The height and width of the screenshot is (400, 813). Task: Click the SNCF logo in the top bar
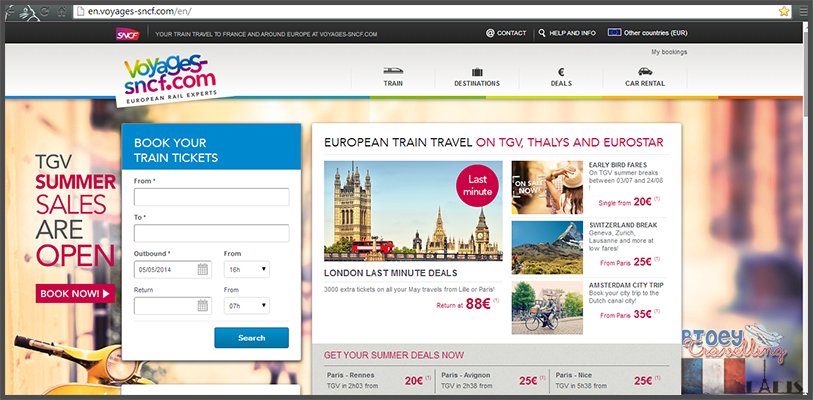128,34
